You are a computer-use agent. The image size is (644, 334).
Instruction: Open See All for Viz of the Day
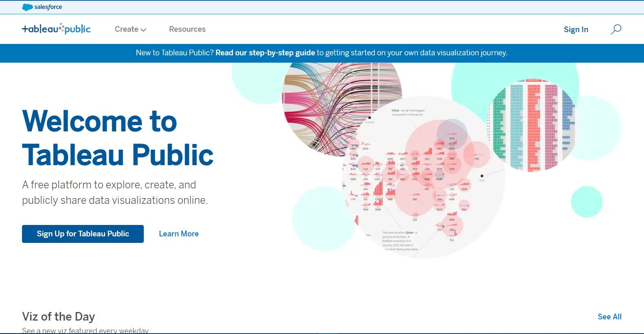click(609, 317)
